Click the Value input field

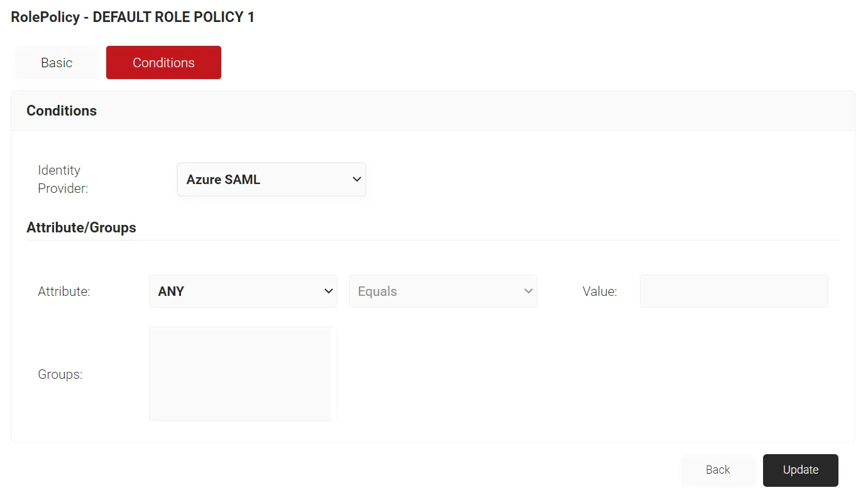734,291
